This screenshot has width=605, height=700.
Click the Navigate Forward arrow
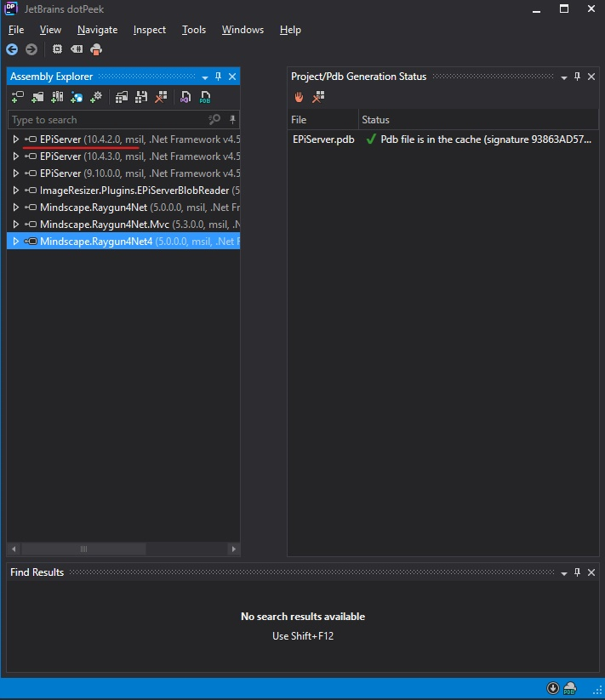pyautogui.click(x=31, y=49)
